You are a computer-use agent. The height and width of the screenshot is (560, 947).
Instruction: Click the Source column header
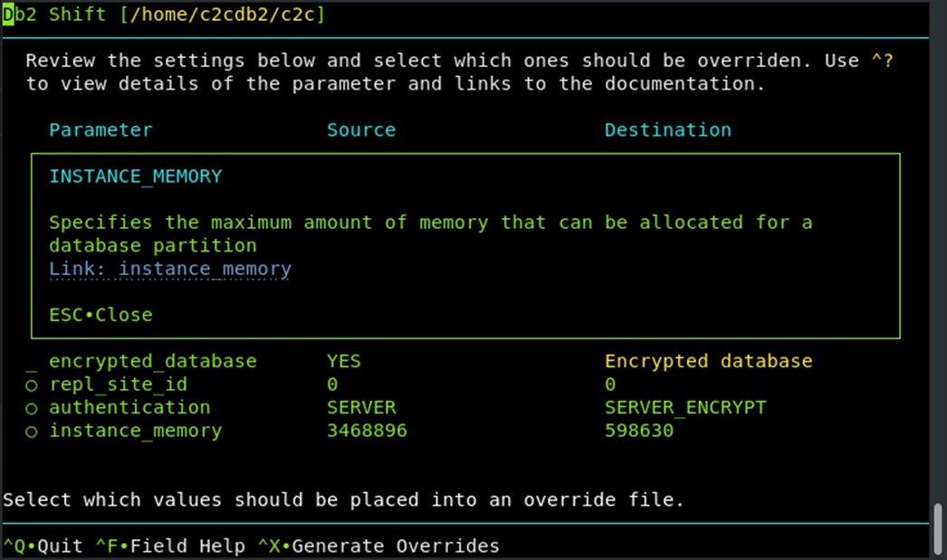pos(361,129)
